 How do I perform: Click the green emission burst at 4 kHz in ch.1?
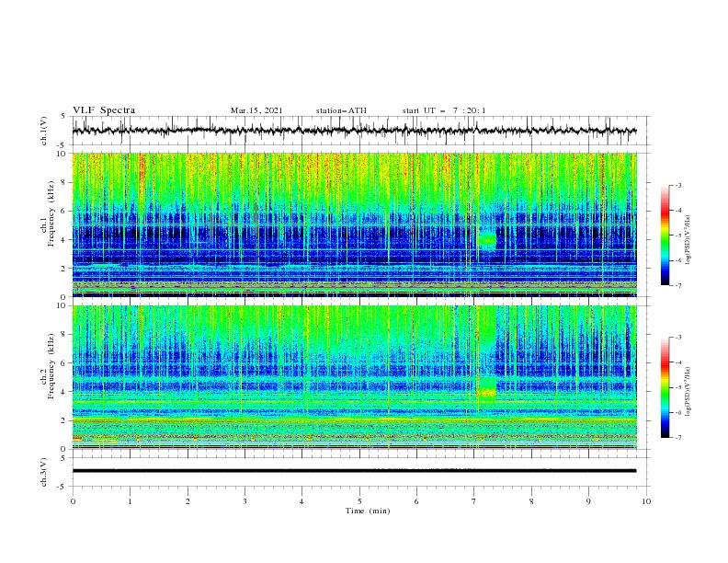coord(487,239)
